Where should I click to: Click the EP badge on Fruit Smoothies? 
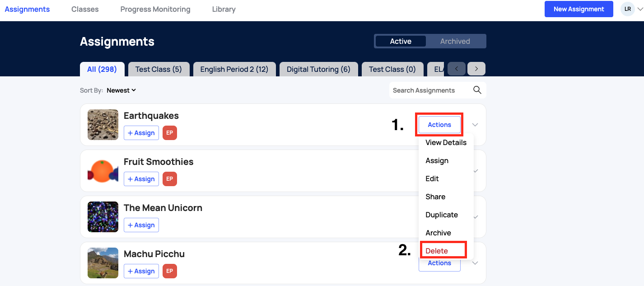(170, 179)
